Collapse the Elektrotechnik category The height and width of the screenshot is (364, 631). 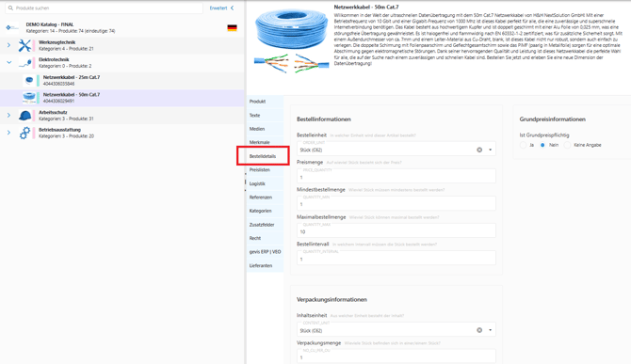point(8,63)
